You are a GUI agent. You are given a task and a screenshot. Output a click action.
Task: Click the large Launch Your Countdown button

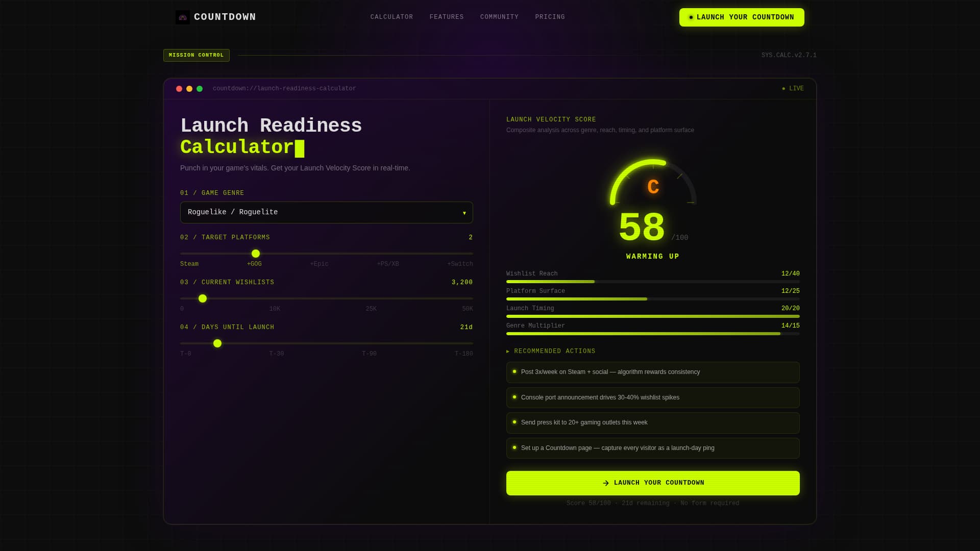[x=653, y=483]
